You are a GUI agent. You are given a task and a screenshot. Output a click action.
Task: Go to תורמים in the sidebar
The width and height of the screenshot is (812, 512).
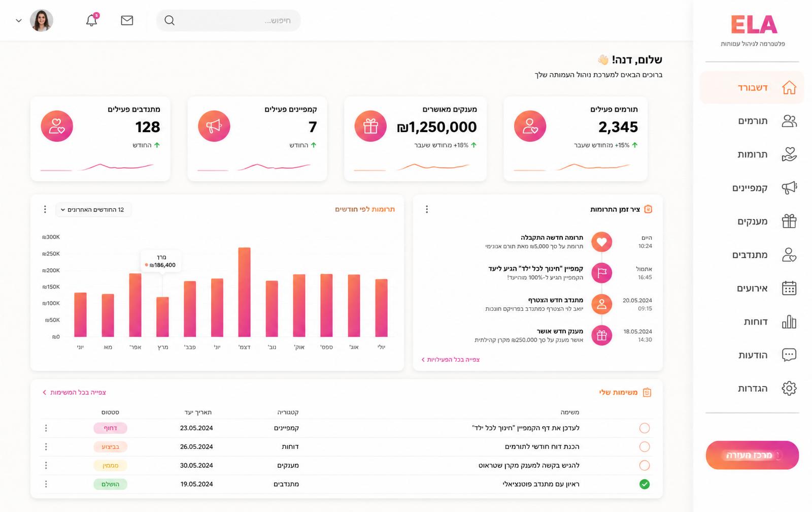(x=752, y=121)
